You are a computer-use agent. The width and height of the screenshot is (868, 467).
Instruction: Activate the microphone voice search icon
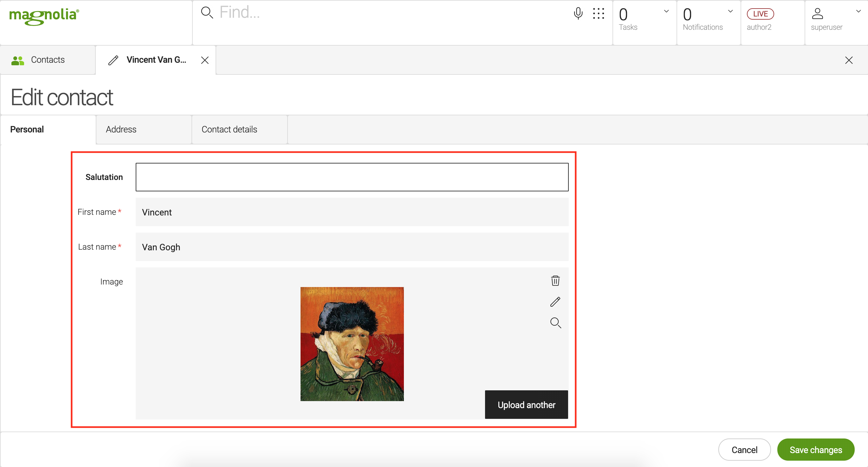click(578, 14)
